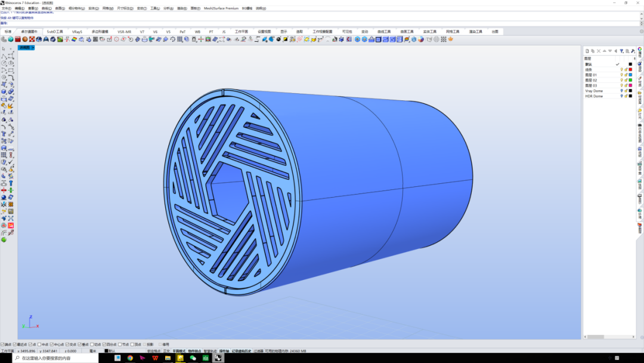Image resolution: width=644 pixels, height=363 pixels.
Task: Open red color swatch of 线条 layer
Action: pos(630,69)
